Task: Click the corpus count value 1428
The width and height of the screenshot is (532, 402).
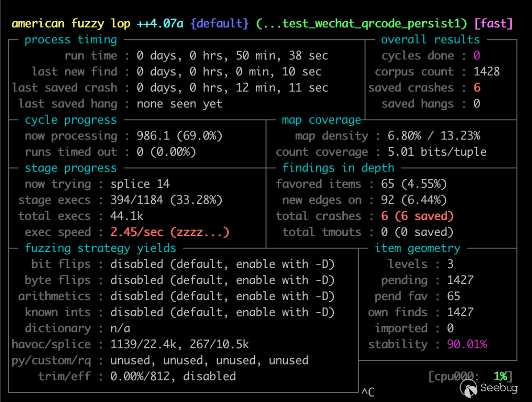Action: [486, 72]
